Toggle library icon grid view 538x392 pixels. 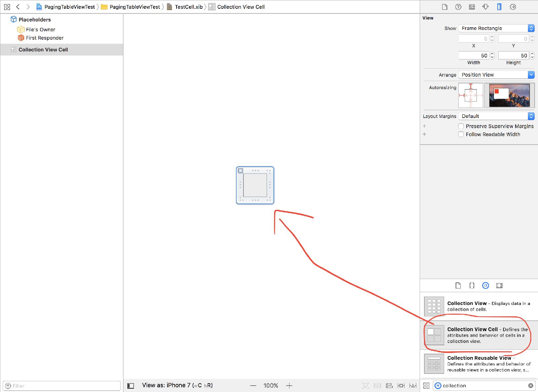coord(426,386)
